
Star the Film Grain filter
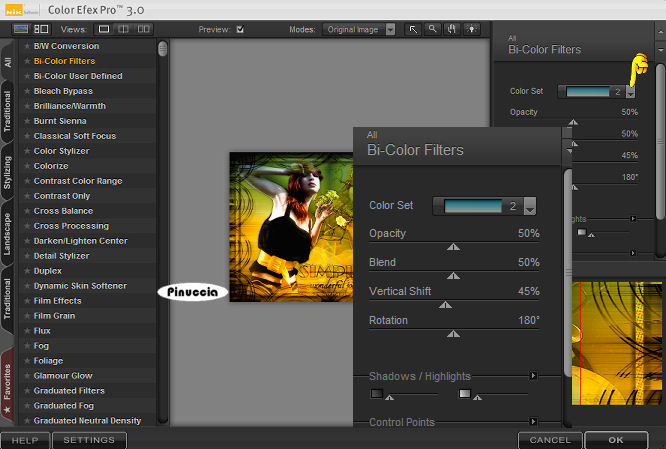pyautogui.click(x=27, y=316)
